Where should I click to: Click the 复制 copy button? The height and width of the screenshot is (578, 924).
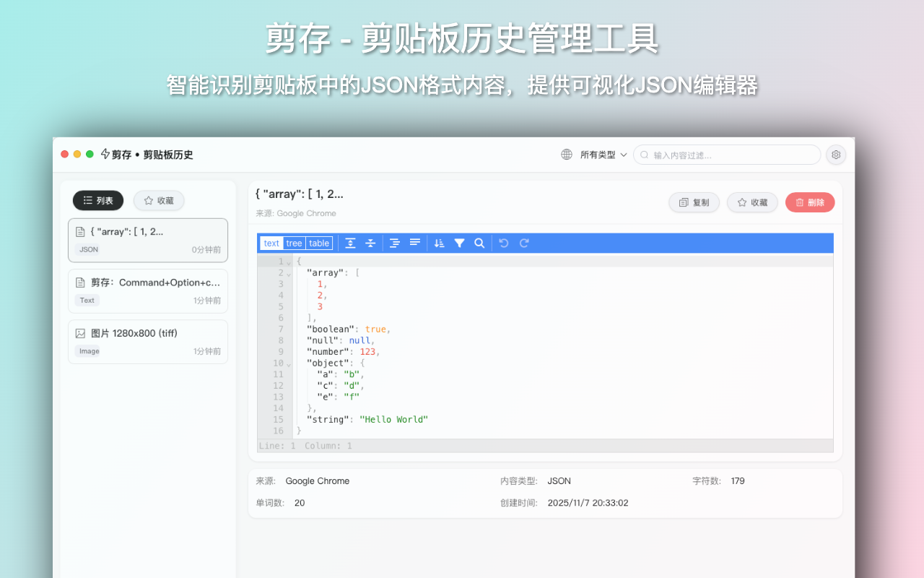(693, 202)
